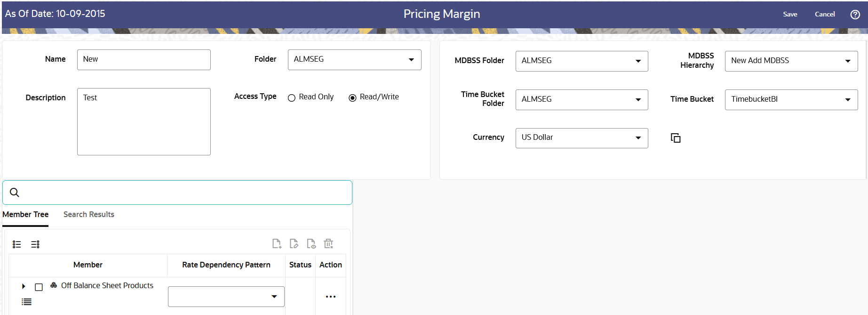Click the view document icon in toolbar
Screen dimensions: 868x315
[311, 243]
